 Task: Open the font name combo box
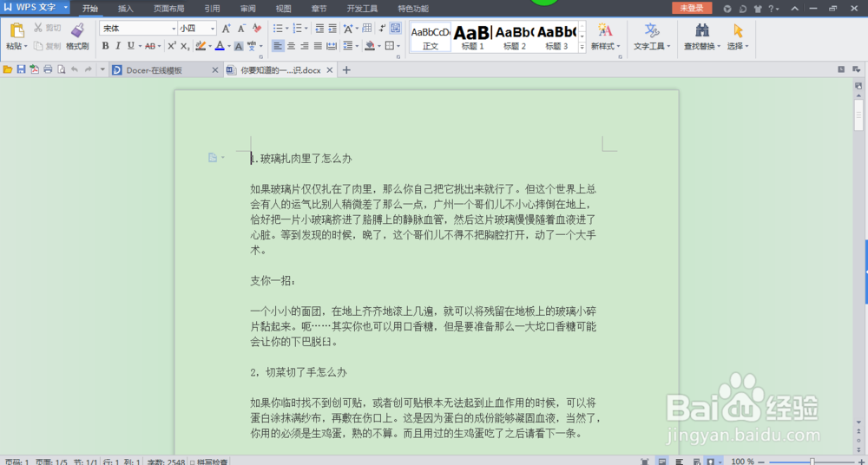click(138, 29)
